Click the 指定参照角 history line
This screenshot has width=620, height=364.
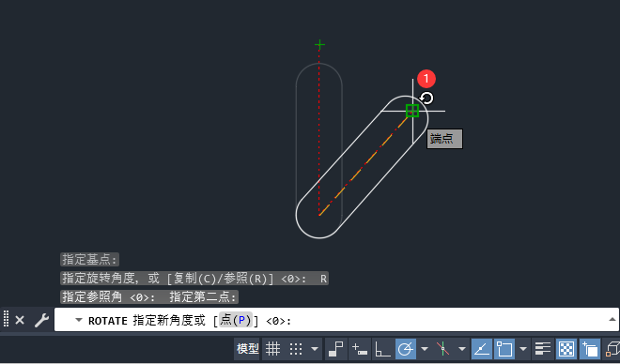(149, 296)
